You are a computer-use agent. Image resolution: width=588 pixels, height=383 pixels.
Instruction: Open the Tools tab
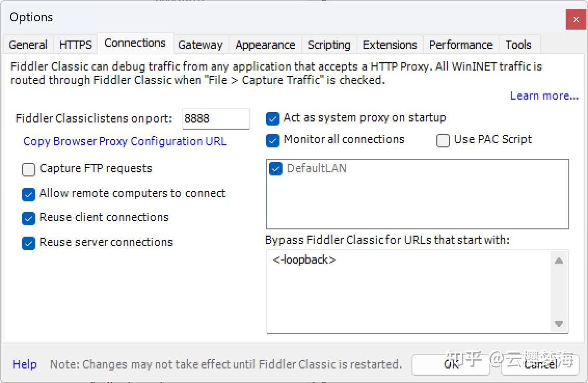pos(519,45)
